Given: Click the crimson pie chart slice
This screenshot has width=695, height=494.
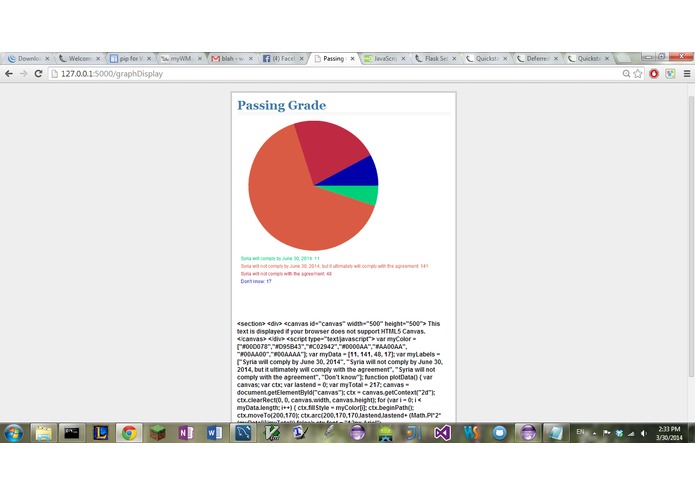Looking at the screenshot, I should [x=332, y=148].
